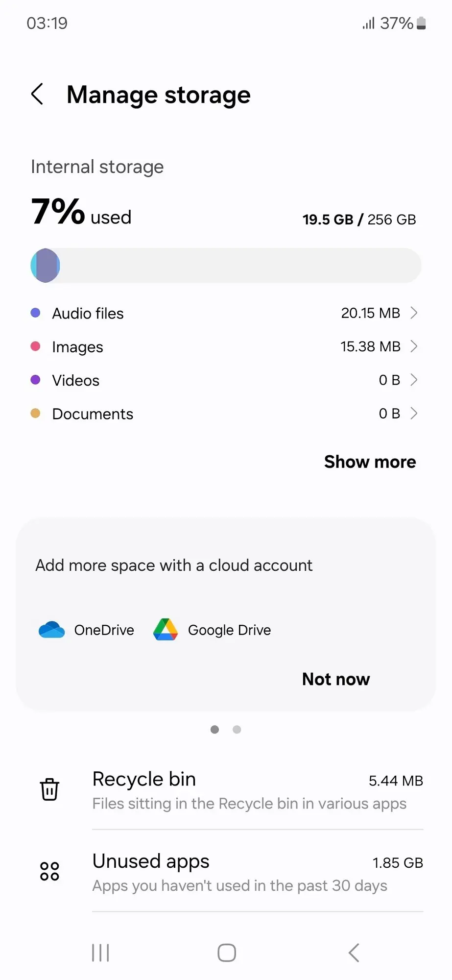Expand Images storage chevron

coord(414,346)
